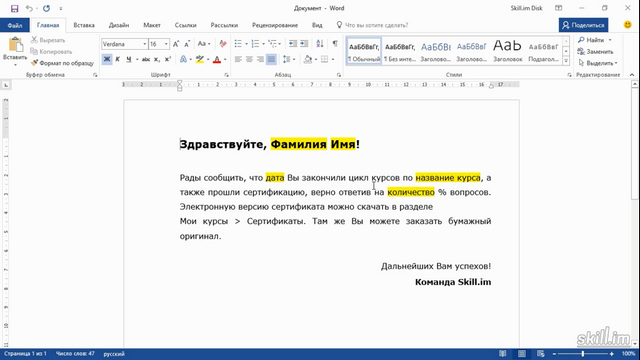The image size is (640, 360).
Task: Switch to Print Layout view in status bar
Action: [522, 353]
